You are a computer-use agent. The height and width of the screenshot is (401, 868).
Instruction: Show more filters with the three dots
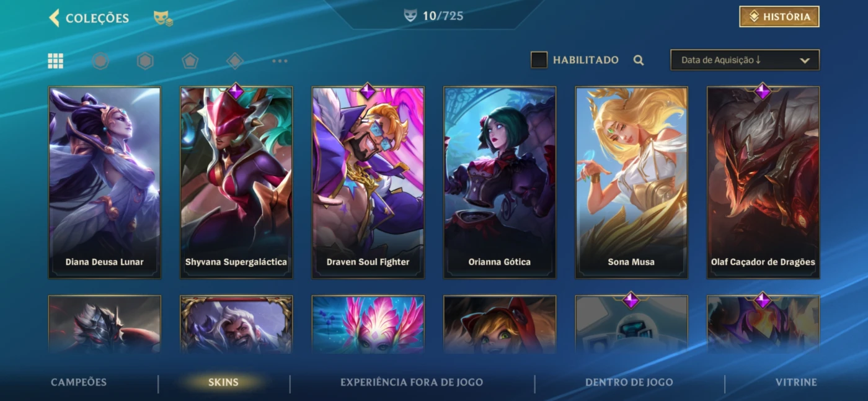(280, 61)
